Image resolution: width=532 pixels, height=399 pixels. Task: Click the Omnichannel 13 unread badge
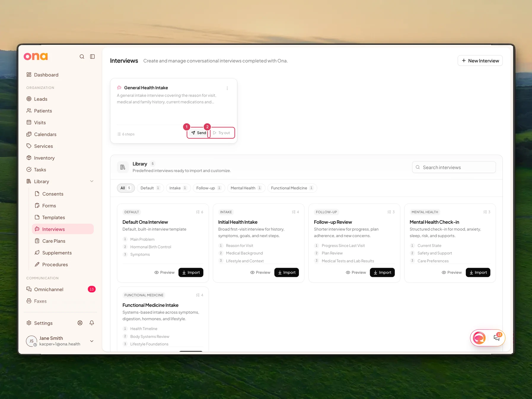click(92, 289)
